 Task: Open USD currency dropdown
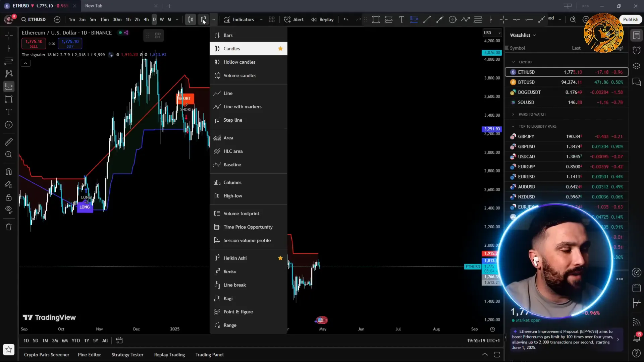(x=492, y=33)
